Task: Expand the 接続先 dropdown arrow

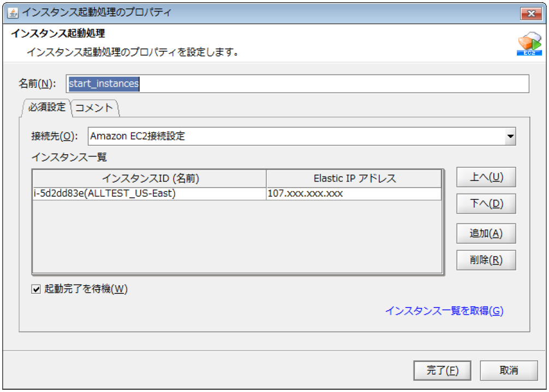Action: 510,136
